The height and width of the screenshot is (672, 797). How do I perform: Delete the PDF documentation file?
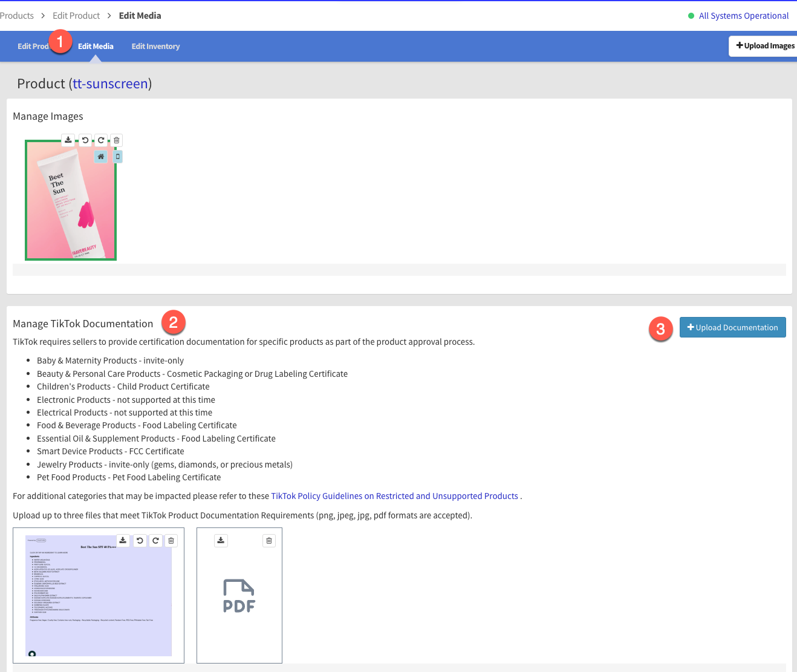point(269,541)
